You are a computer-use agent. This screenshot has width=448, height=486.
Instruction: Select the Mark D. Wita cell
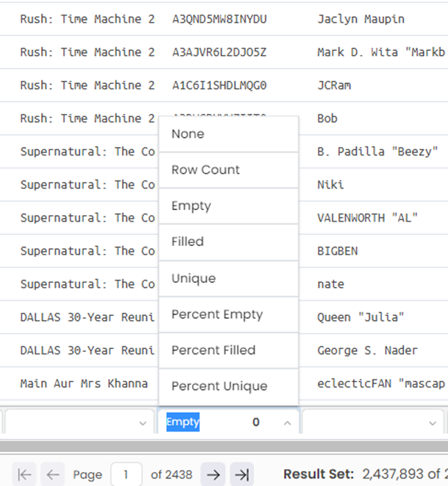(x=381, y=52)
